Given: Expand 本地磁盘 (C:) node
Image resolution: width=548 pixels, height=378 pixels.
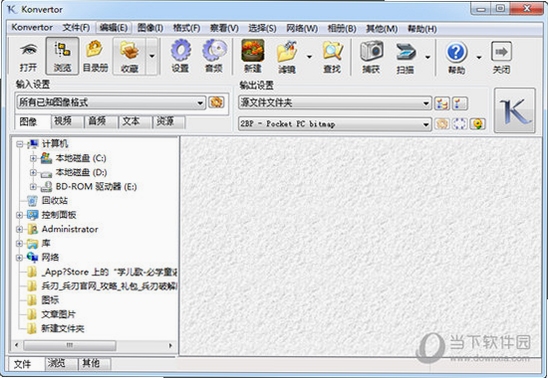Looking at the screenshot, I should (x=33, y=158).
